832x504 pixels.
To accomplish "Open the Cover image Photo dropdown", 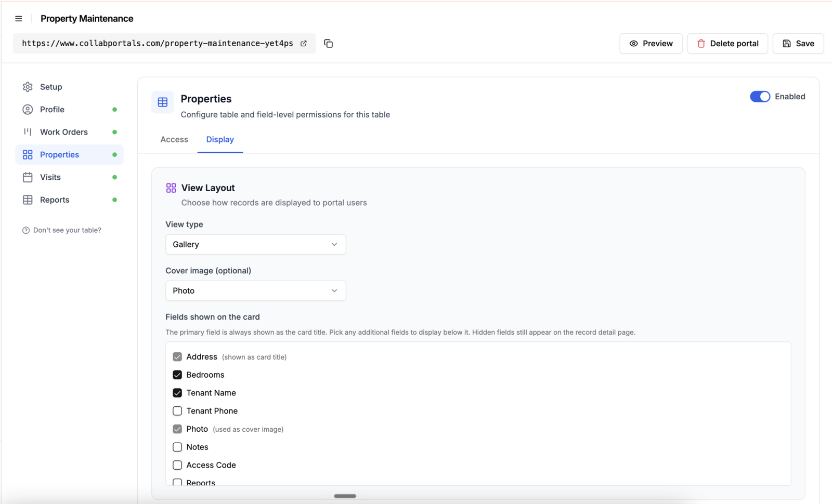I will (x=256, y=291).
